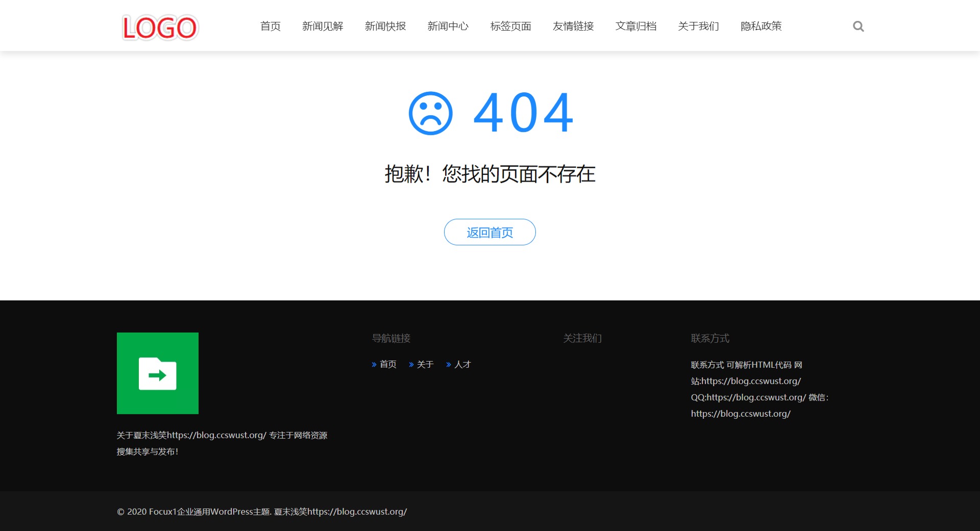The height and width of the screenshot is (531, 980).
Task: Click the 关注我们 footer heading
Action: (x=582, y=338)
